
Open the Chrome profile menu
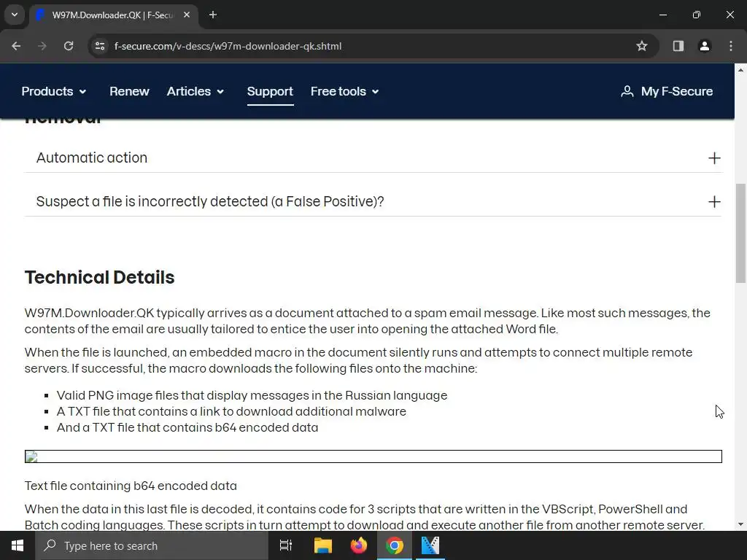704,46
